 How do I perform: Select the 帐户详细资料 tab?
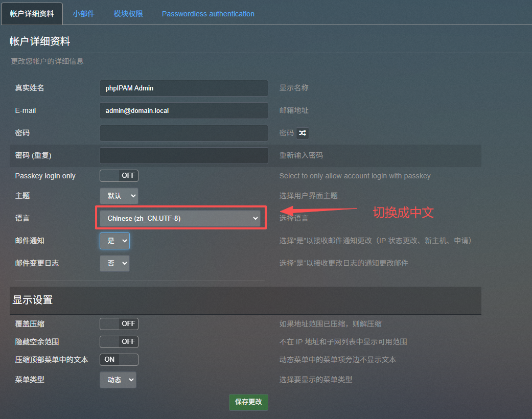tap(32, 14)
